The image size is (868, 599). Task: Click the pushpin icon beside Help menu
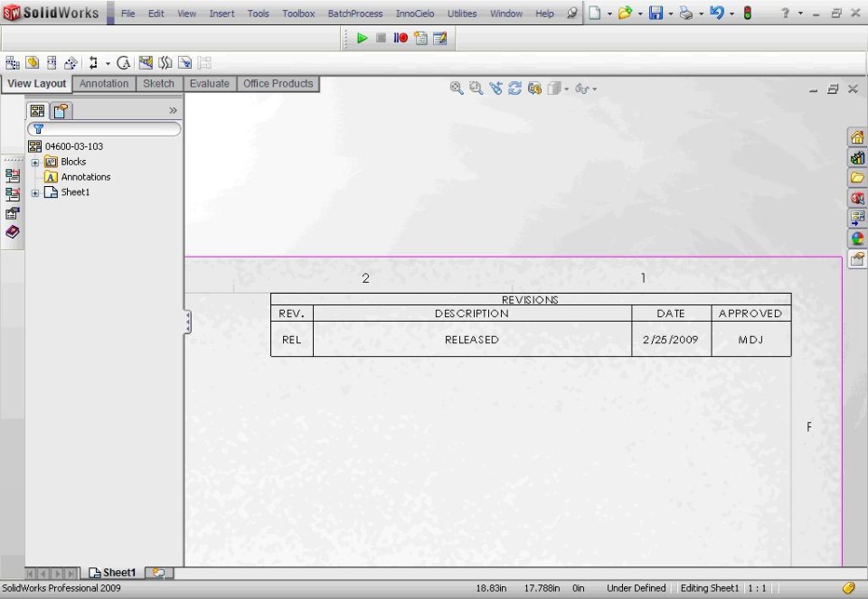(x=571, y=13)
